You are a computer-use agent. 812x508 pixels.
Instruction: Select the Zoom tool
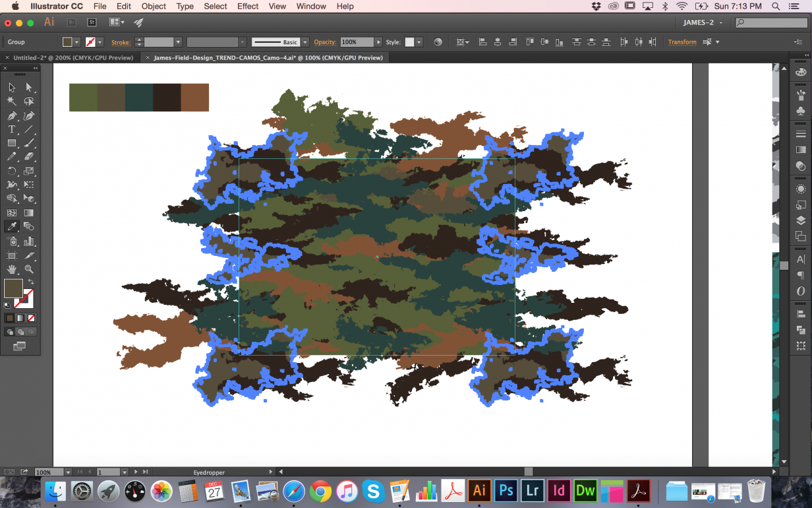pyautogui.click(x=28, y=269)
